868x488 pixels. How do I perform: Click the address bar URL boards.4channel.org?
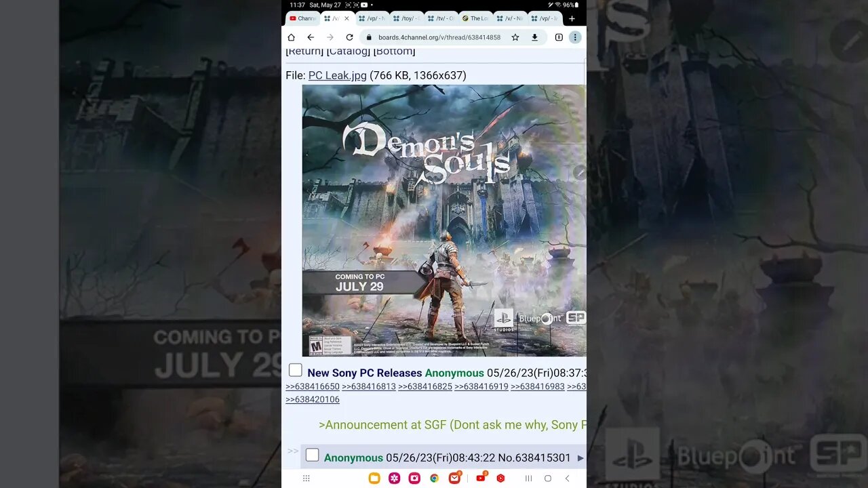[x=439, y=37]
